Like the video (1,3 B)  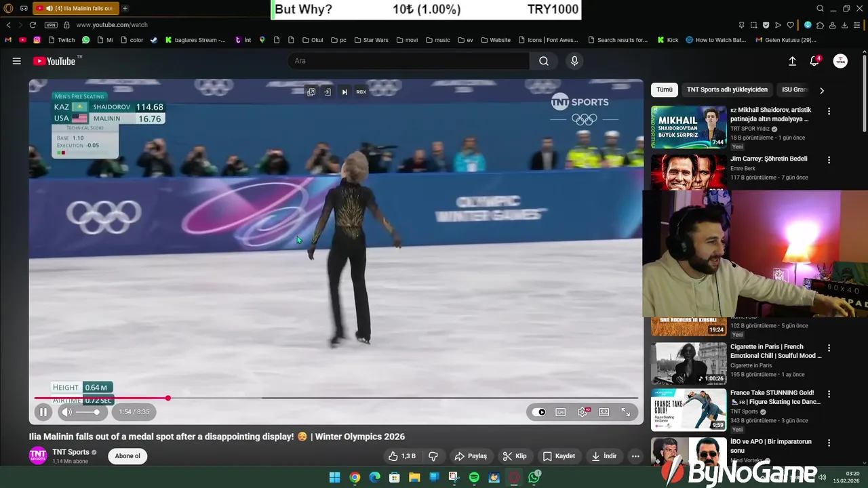401,456
